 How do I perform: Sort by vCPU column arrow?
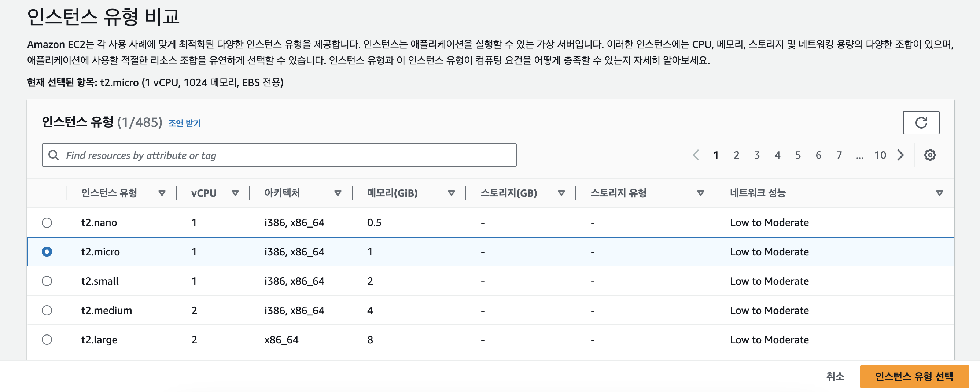(x=235, y=193)
